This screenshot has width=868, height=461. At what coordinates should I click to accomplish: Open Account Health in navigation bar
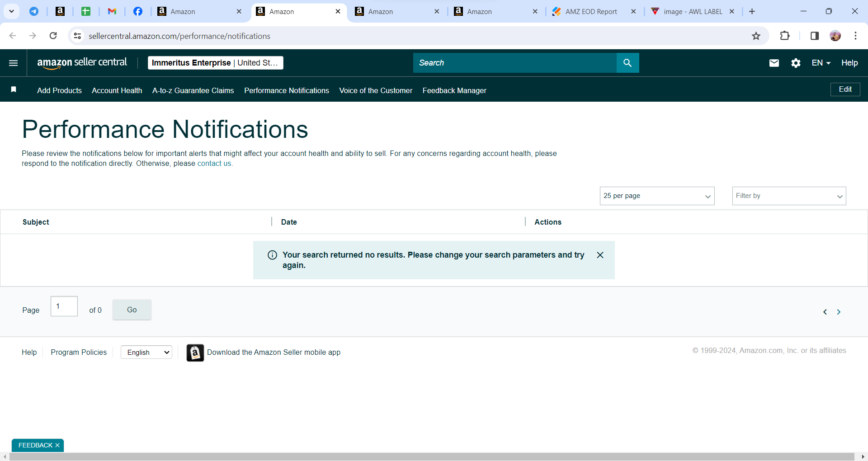[117, 90]
